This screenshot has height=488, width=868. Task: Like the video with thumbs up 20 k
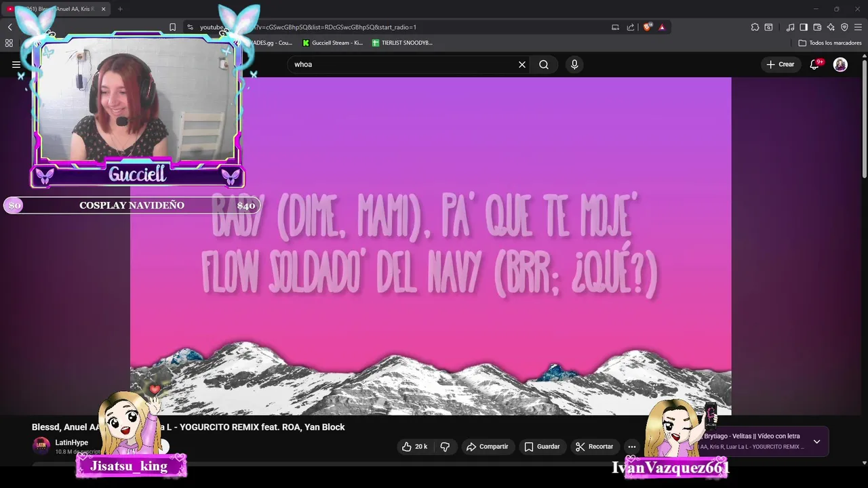tap(414, 447)
